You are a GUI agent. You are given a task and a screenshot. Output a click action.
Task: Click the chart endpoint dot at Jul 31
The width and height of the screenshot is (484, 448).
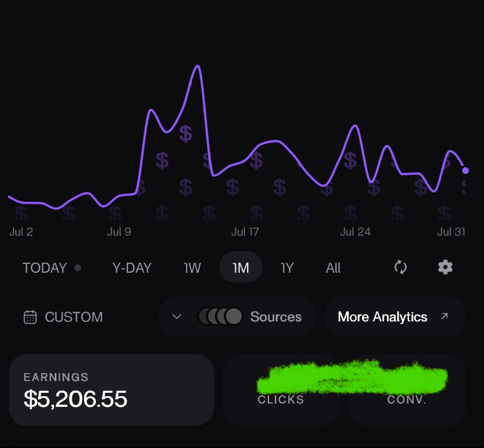pyautogui.click(x=465, y=171)
